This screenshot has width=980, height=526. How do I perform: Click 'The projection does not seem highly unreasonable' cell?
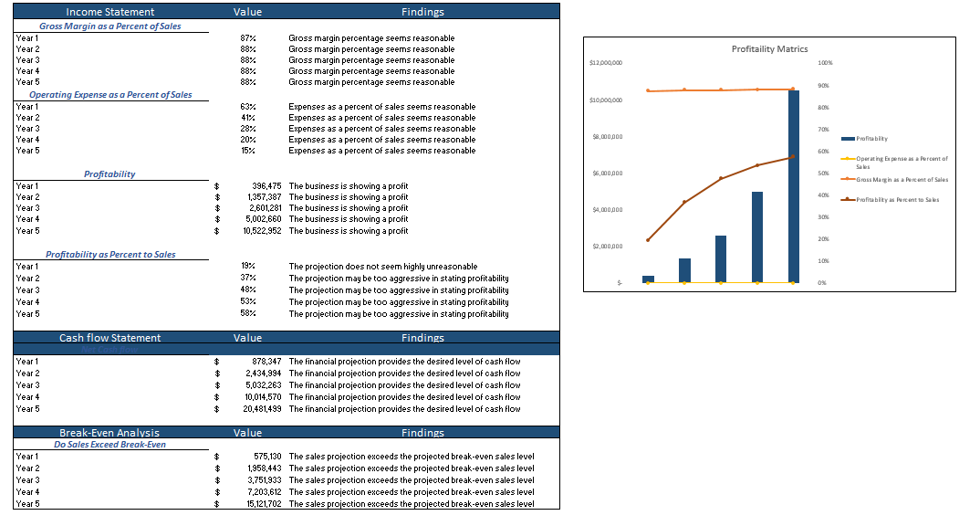pyautogui.click(x=382, y=267)
